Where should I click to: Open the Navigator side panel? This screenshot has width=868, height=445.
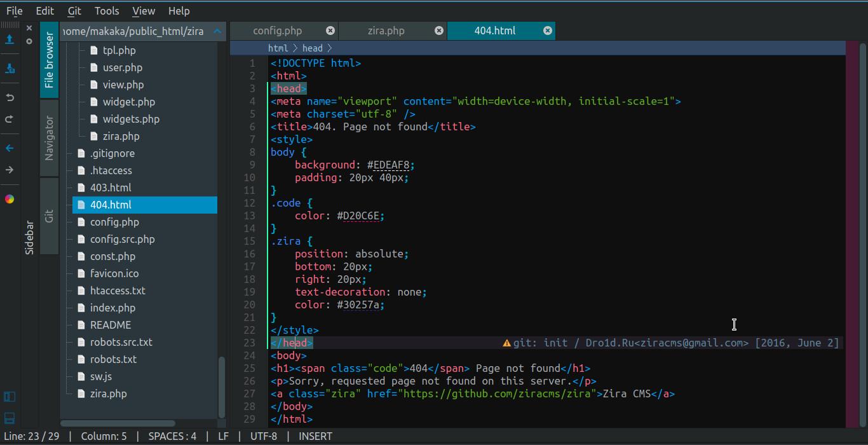point(50,138)
